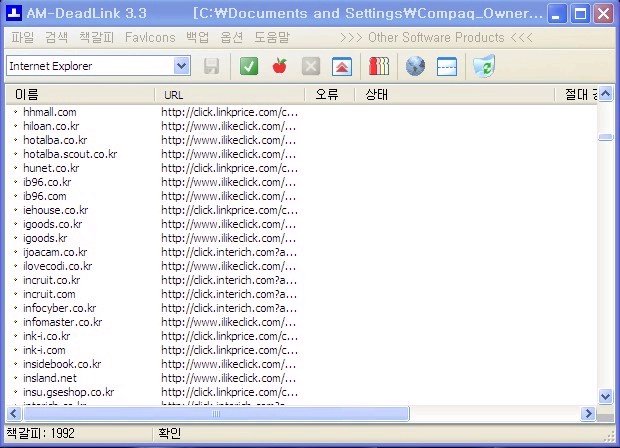Viewport: 620px width, 448px height.
Task: Select the iehouse.co.kr bookmark
Action: (x=55, y=210)
